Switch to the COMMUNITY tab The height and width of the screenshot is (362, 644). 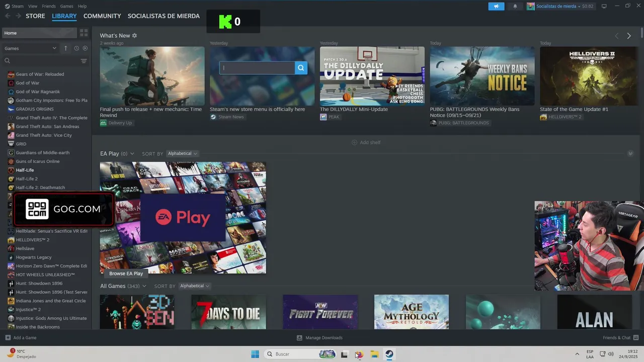[x=102, y=16]
